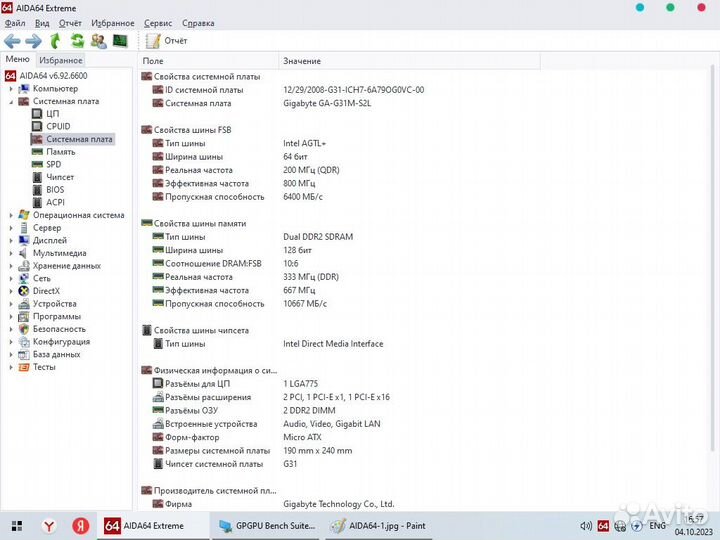Click the Значение column header
The width and height of the screenshot is (720, 540).
click(301, 61)
